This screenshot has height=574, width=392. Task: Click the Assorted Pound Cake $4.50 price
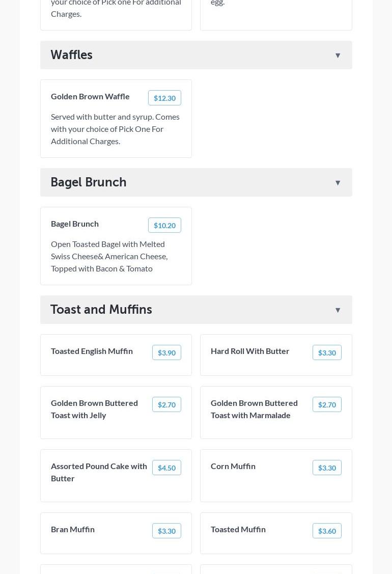pyautogui.click(x=166, y=468)
